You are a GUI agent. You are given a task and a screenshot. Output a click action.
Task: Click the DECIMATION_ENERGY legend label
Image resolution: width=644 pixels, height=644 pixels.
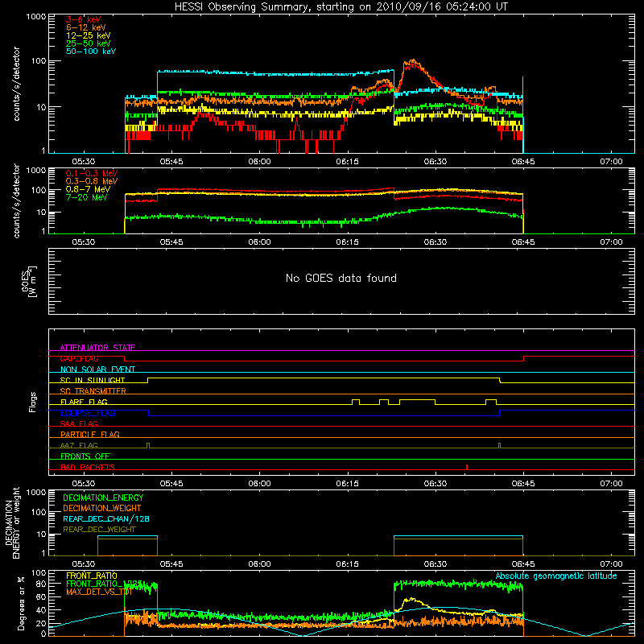pos(103,497)
